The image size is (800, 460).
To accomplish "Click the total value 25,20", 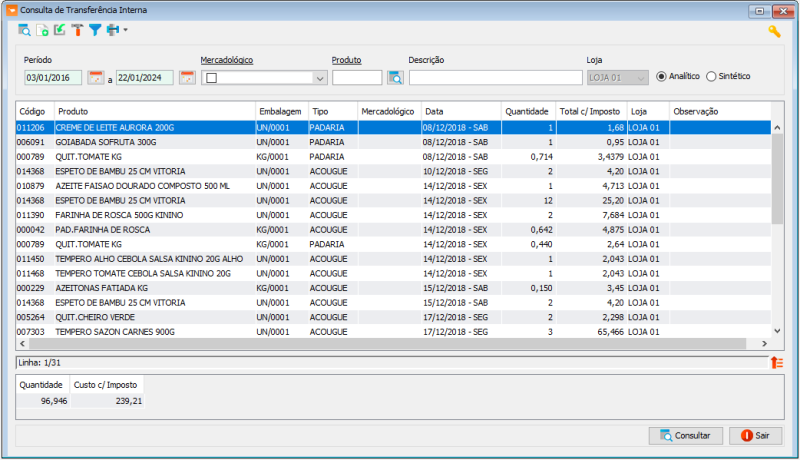I will (x=613, y=201).
